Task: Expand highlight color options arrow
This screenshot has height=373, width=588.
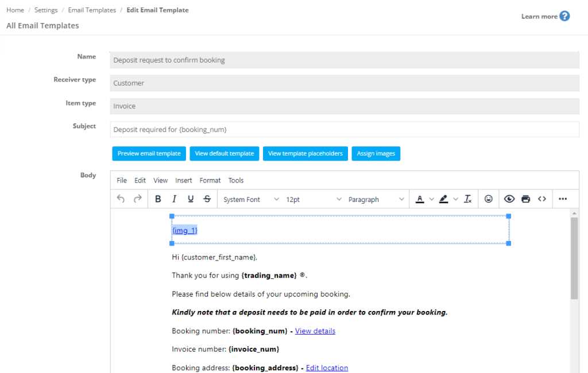Action: coord(455,199)
